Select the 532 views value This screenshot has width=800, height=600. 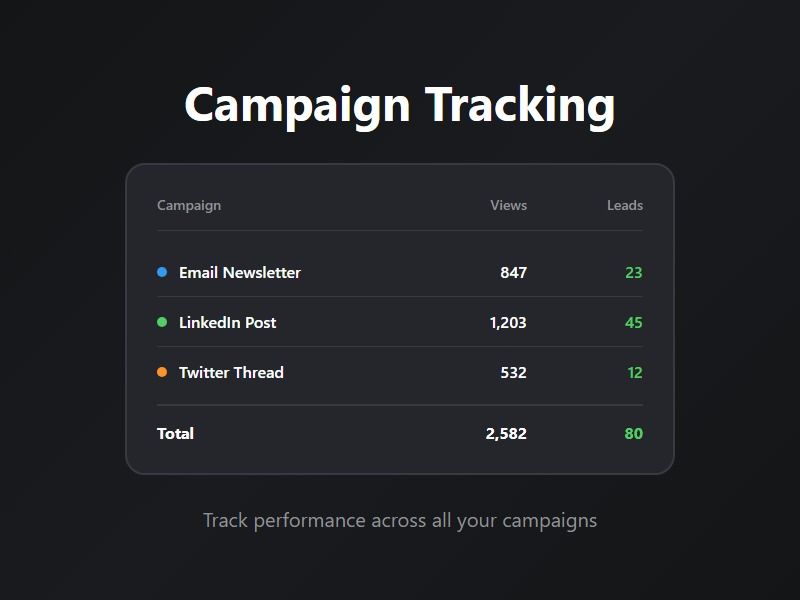pos(513,372)
